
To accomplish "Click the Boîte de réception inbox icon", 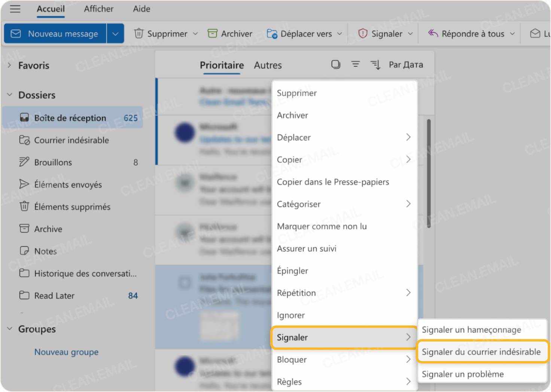I will (x=24, y=118).
